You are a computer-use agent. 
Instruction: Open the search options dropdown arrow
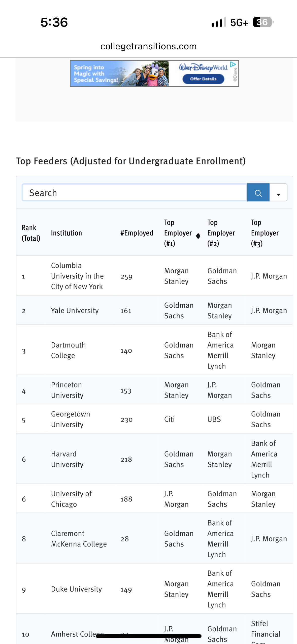pyautogui.click(x=278, y=193)
